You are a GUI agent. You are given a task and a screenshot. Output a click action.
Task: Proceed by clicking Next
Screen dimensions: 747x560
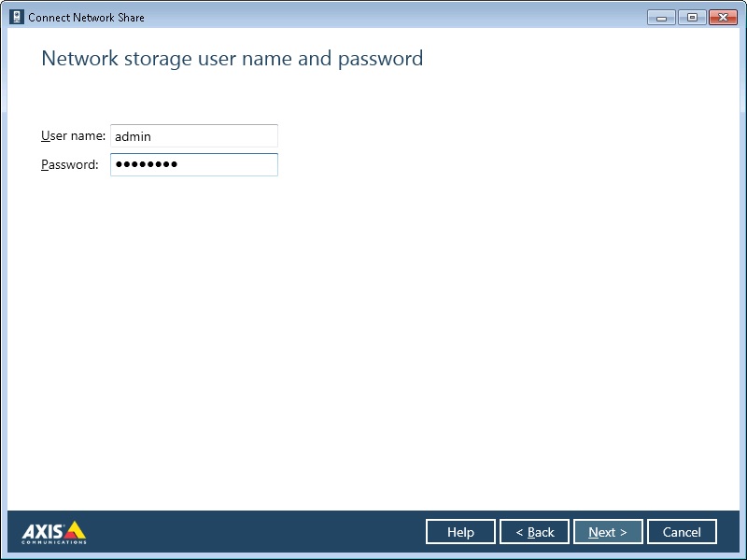608,531
